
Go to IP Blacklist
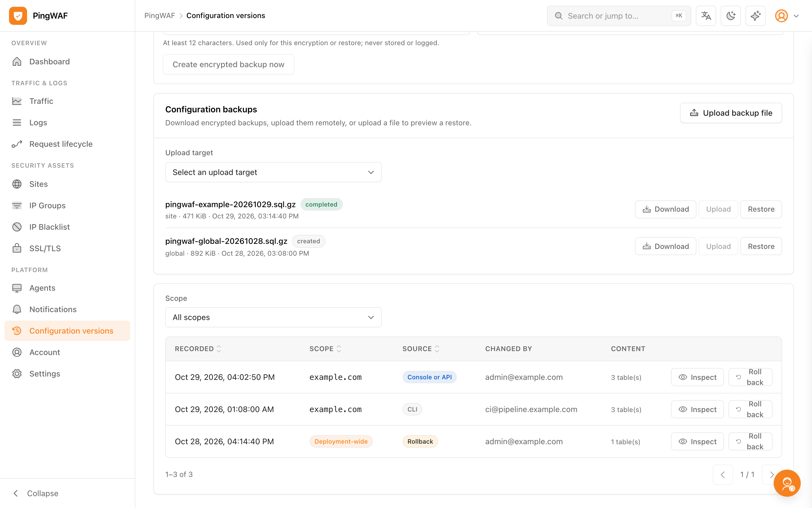coord(67,227)
